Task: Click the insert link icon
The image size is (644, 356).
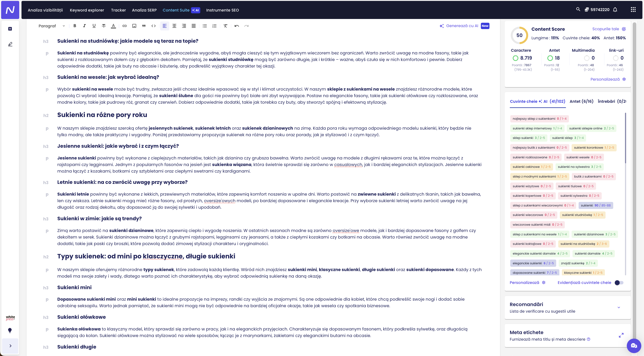Action: click(124, 26)
